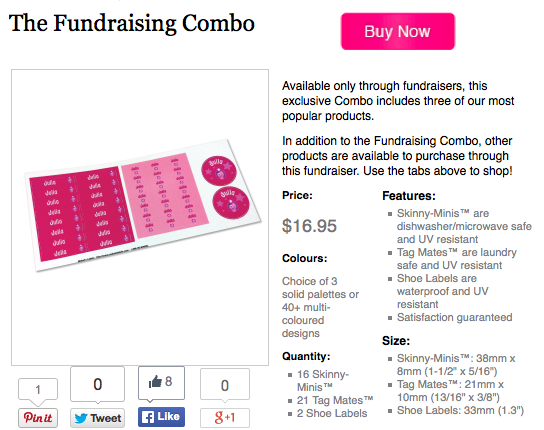This screenshot has height=430, width=544.
Task: Click the Shoe Labels size entry
Action: coord(460,410)
